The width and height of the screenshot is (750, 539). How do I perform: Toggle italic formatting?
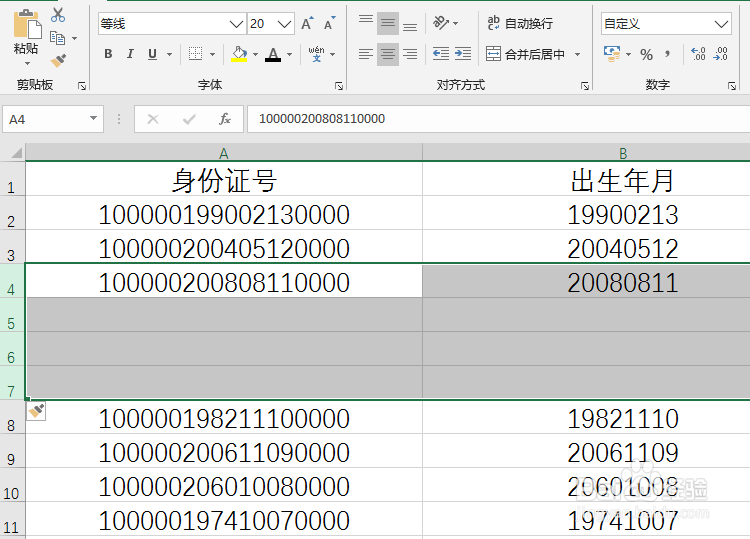pos(130,54)
